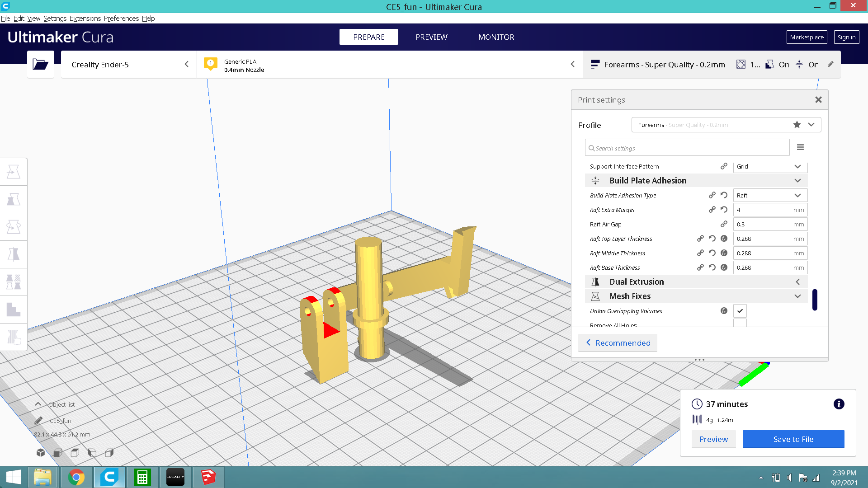Close the Print settings panel
The width and height of the screenshot is (868, 488).
tap(818, 100)
